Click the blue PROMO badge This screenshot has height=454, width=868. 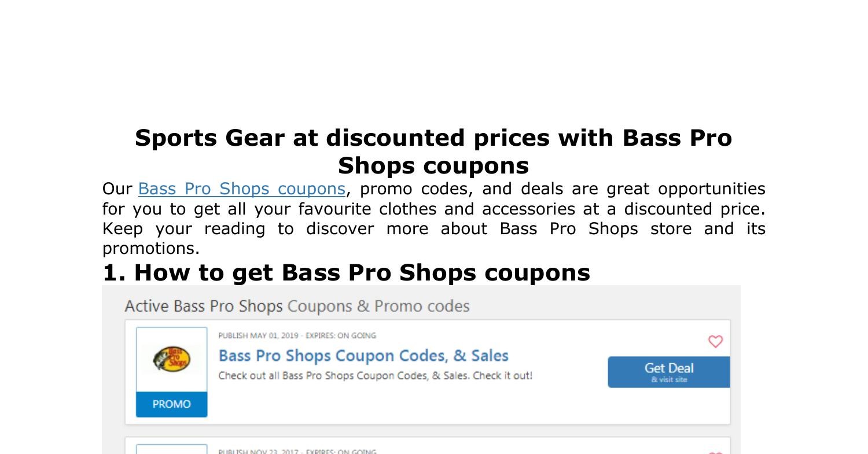[x=171, y=404]
